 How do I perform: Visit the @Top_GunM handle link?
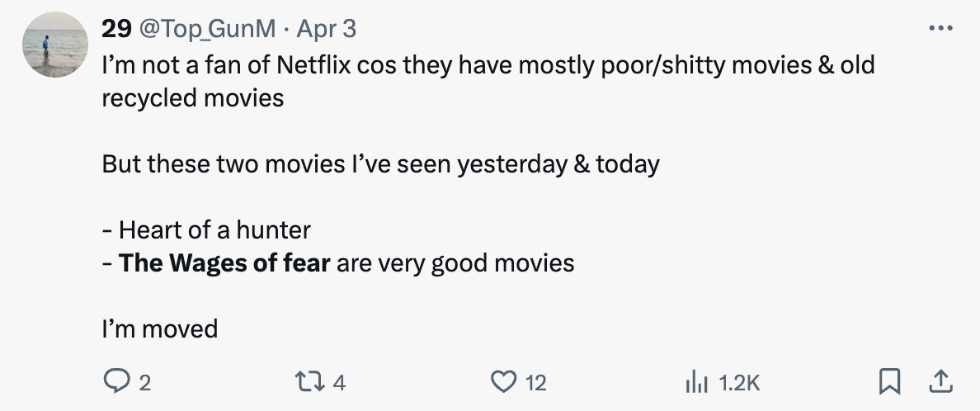[x=207, y=29]
